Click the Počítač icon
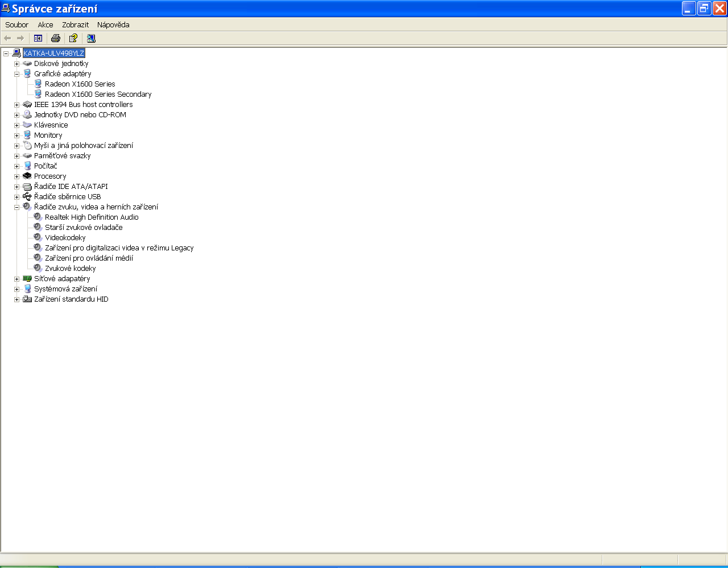728x568 pixels. [x=27, y=166]
